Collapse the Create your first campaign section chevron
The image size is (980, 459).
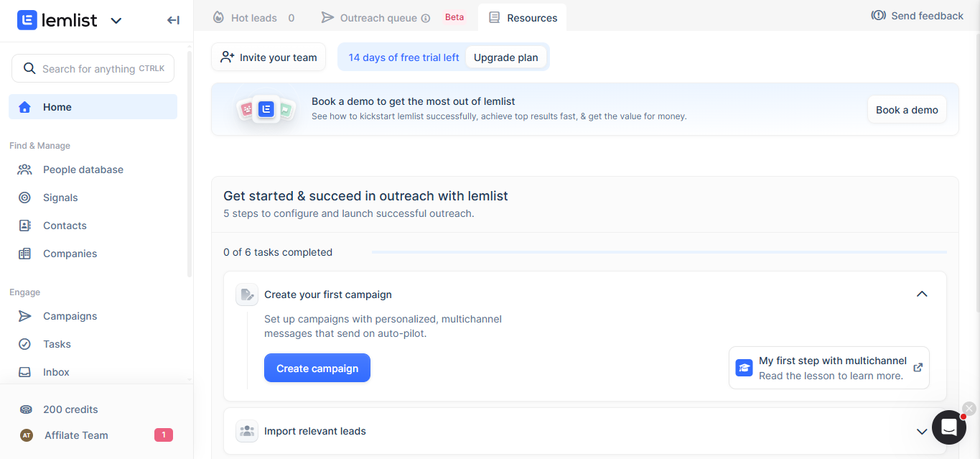[x=923, y=294]
